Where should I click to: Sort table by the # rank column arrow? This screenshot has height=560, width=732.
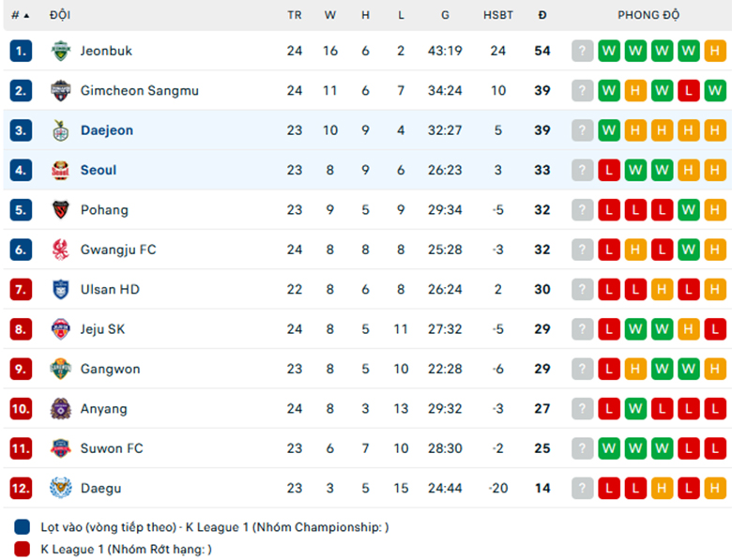26,15
